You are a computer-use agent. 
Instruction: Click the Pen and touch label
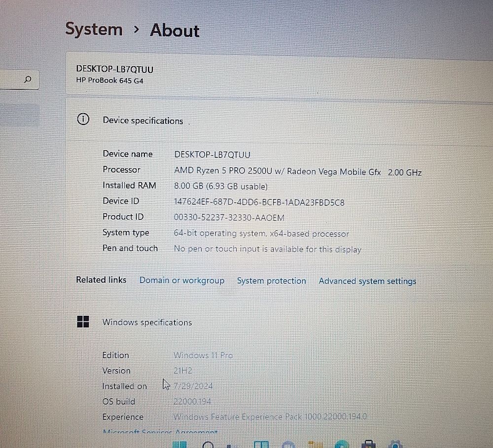130,248
